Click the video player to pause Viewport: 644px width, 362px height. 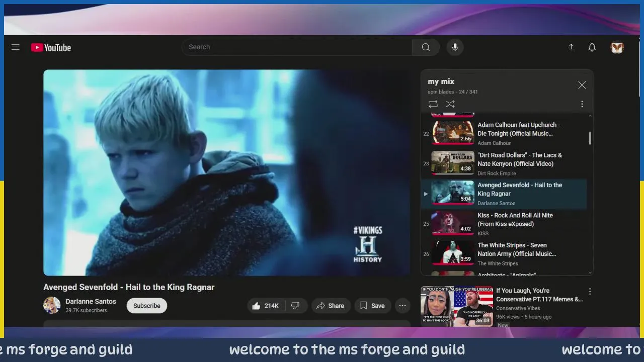coord(226,172)
